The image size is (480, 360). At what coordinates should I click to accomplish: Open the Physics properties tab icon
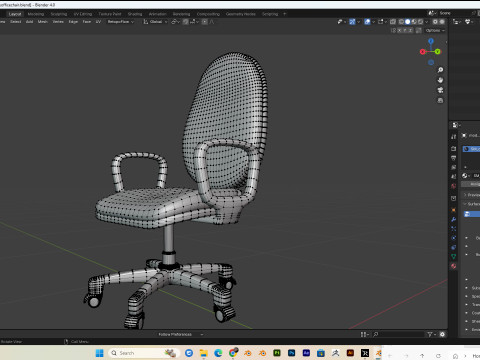coord(453,238)
